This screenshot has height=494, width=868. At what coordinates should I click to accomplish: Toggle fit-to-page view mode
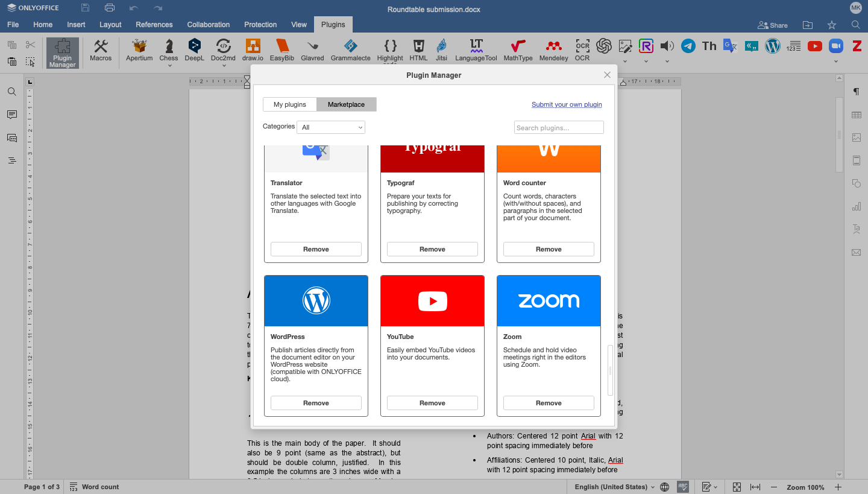[736, 487]
